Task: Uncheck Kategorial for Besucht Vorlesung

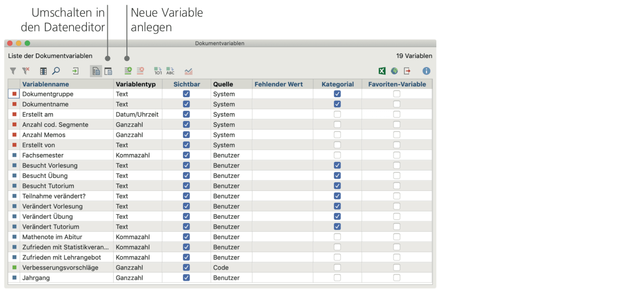Action: [337, 165]
